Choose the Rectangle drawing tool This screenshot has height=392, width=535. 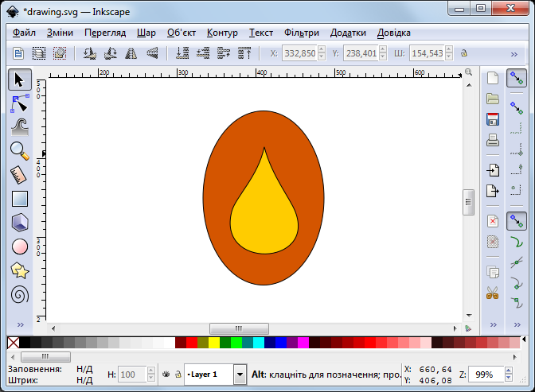pos(20,199)
